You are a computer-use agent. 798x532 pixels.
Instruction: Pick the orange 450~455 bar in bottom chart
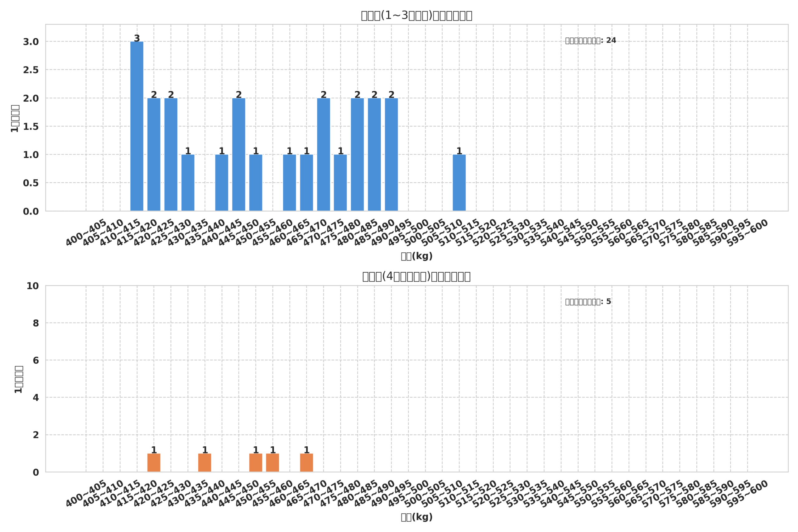coord(256,463)
